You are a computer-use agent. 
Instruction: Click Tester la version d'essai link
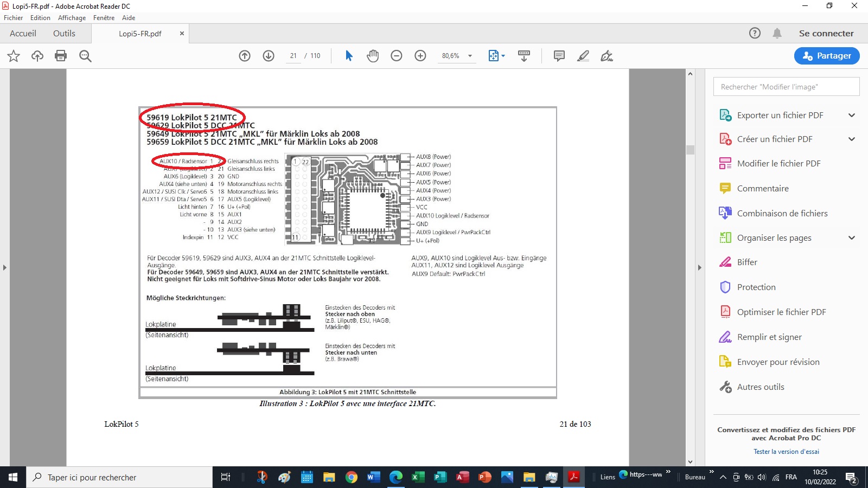pyautogui.click(x=786, y=452)
